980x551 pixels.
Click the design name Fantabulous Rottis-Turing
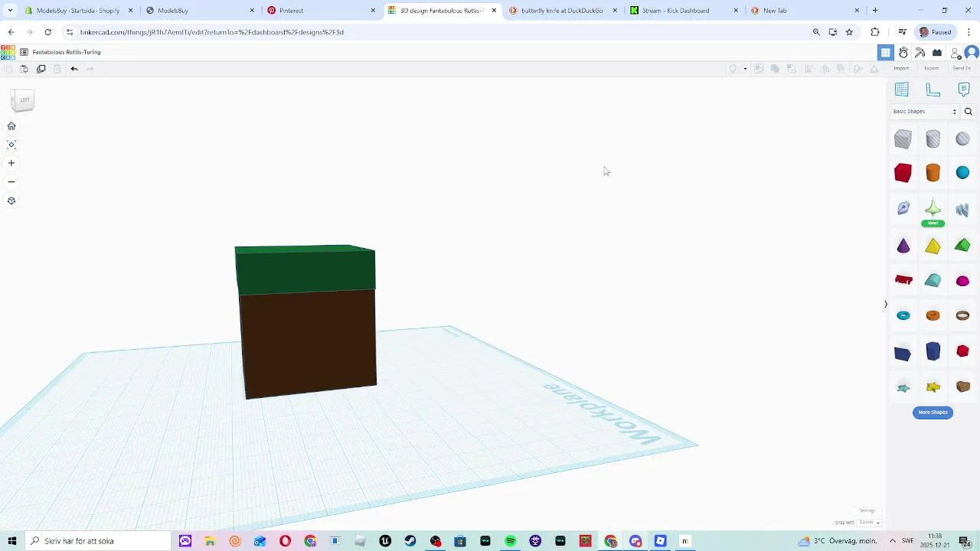tap(67, 52)
